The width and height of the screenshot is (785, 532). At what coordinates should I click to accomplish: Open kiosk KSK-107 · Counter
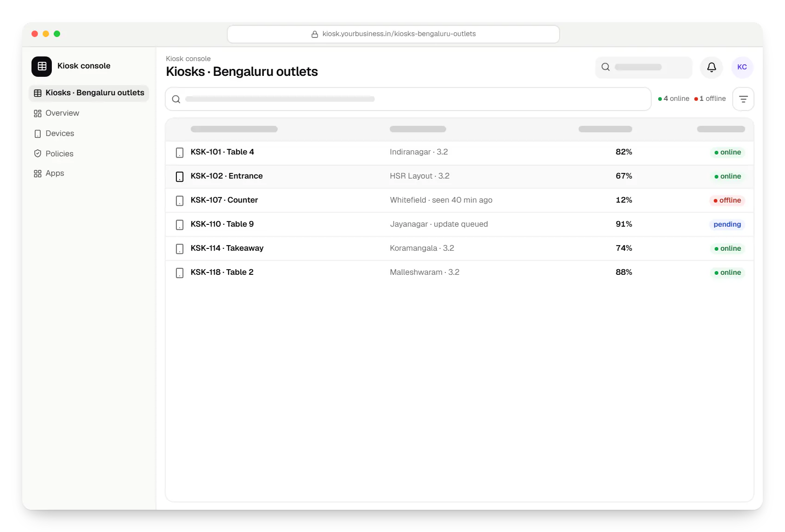[x=460, y=201]
